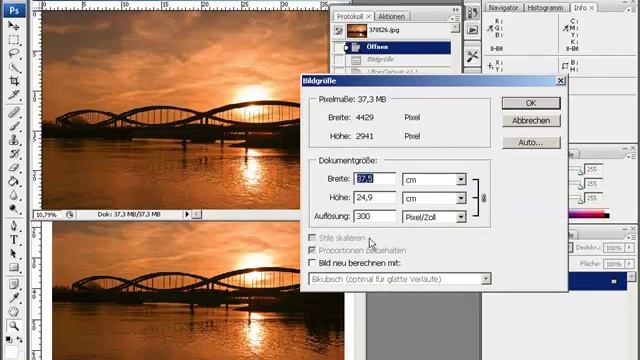Select the Magic Wand tool
This screenshot has width=640, height=360.
(x=14, y=67)
